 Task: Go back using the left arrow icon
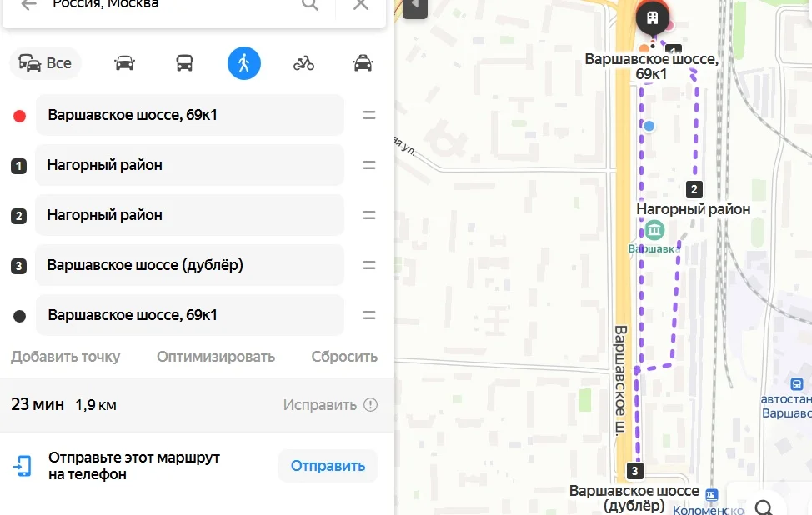pyautogui.click(x=28, y=5)
